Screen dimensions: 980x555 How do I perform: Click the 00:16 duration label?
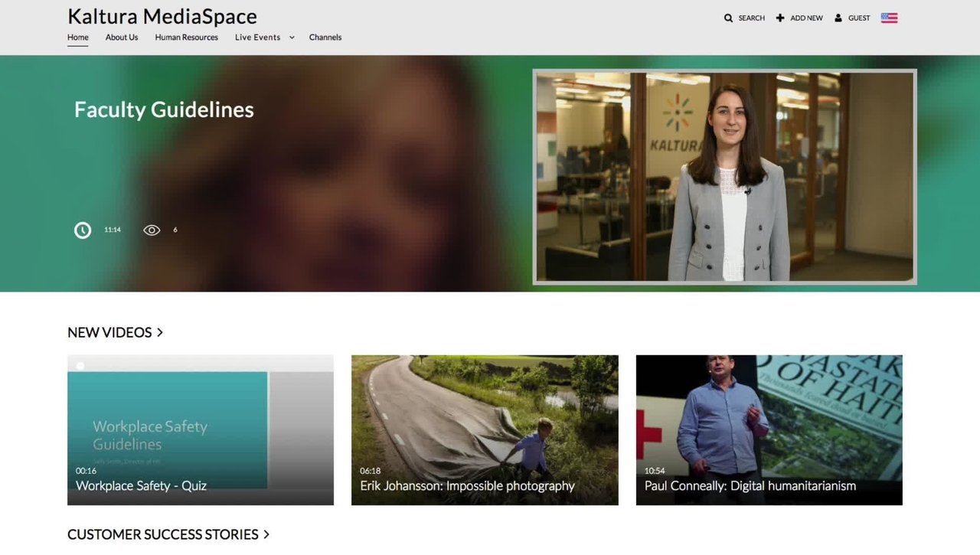86,471
